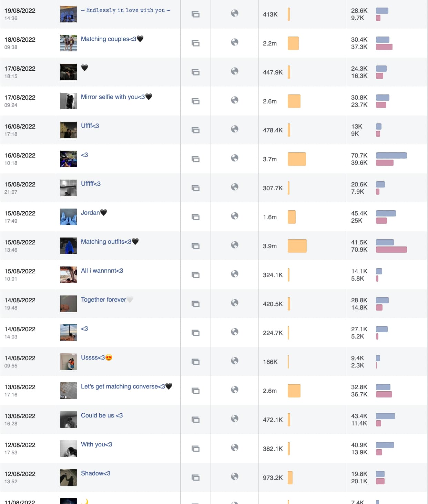Click the 3.7m reach bar
Image resolution: width=428 pixels, height=504 pixels.
click(x=297, y=159)
